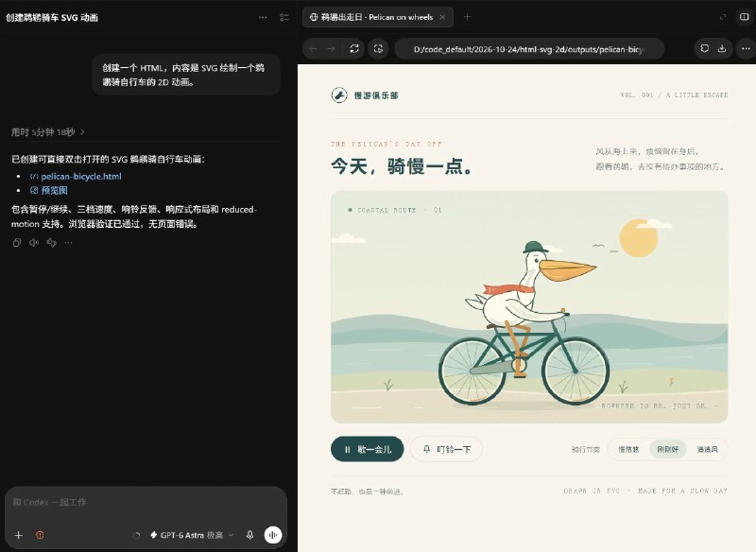The height and width of the screenshot is (552, 756).
Task: Pause animation with 歇一会儿 button
Action: [x=368, y=449]
